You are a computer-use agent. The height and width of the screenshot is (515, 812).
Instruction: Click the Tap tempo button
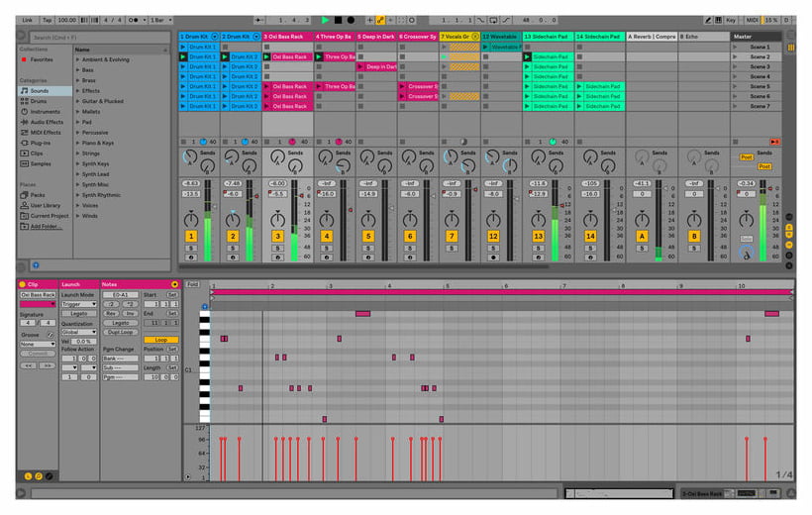pos(47,20)
